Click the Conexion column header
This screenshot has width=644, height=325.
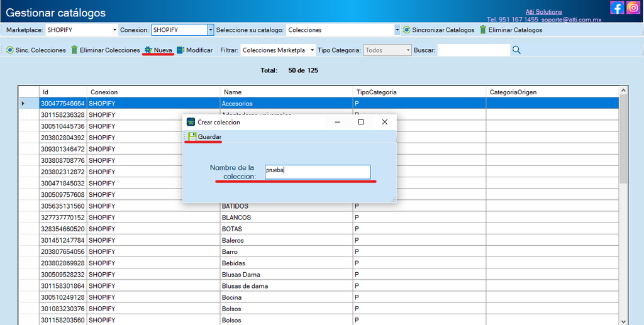(x=153, y=92)
